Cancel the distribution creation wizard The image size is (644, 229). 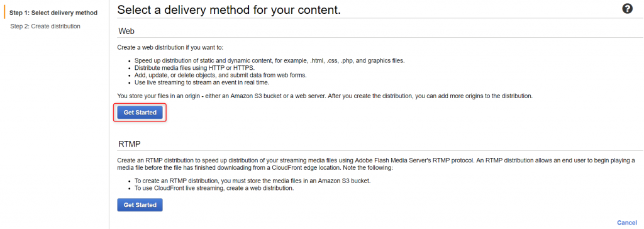(x=627, y=223)
